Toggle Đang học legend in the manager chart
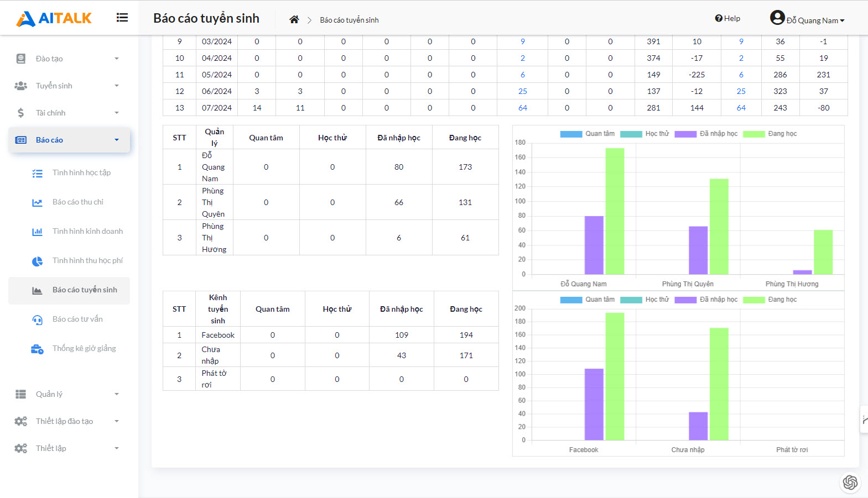Viewport: 868px width, 498px height. pyautogui.click(x=770, y=134)
